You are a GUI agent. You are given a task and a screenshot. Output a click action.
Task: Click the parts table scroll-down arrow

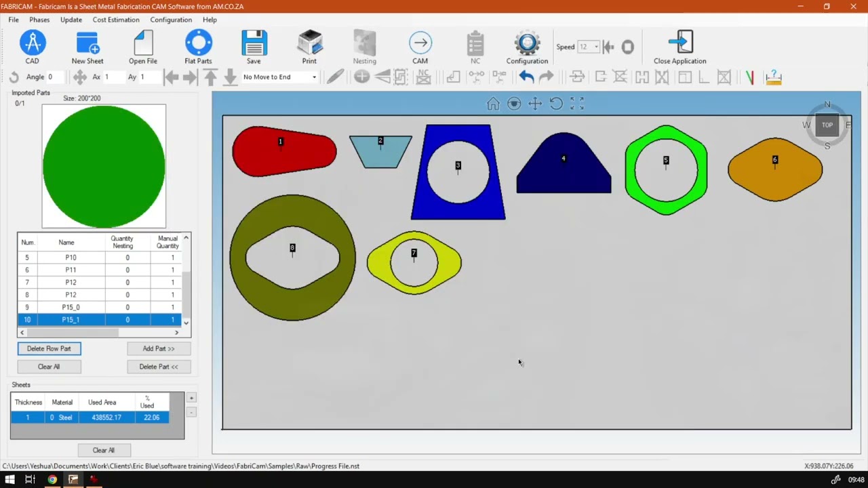(186, 323)
